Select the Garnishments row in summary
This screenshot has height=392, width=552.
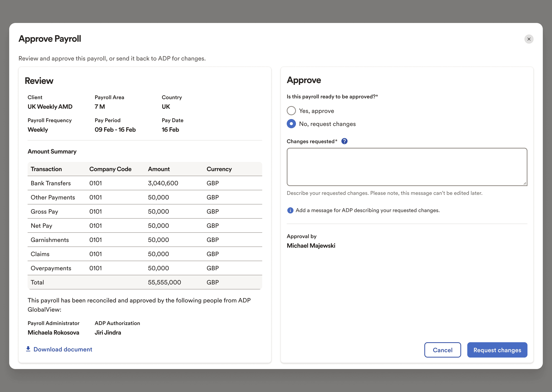coord(145,240)
